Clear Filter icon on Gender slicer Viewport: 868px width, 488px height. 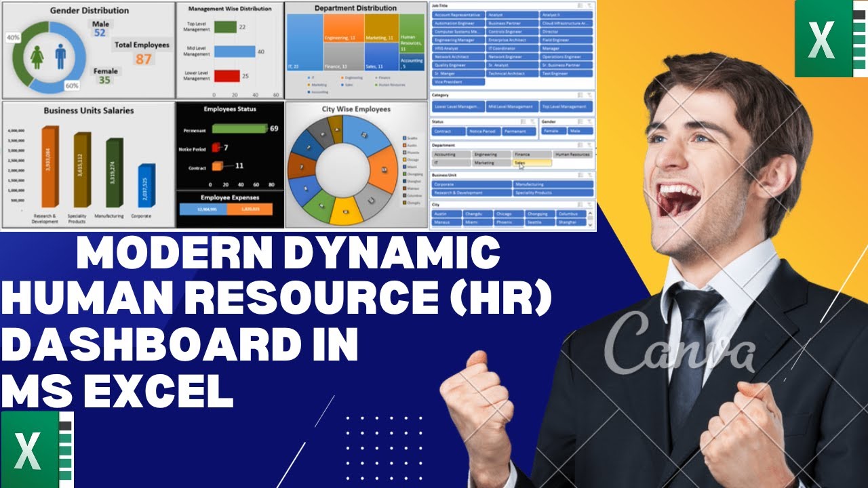point(589,121)
